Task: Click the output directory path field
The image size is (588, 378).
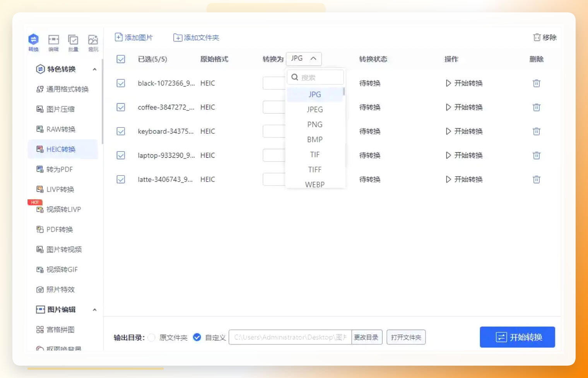Action: (290, 337)
